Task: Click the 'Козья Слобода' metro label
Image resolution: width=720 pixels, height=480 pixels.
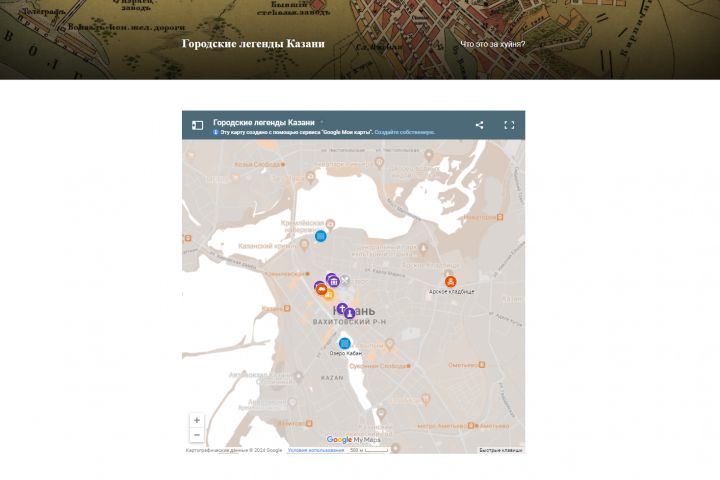Action: pyautogui.click(x=257, y=164)
